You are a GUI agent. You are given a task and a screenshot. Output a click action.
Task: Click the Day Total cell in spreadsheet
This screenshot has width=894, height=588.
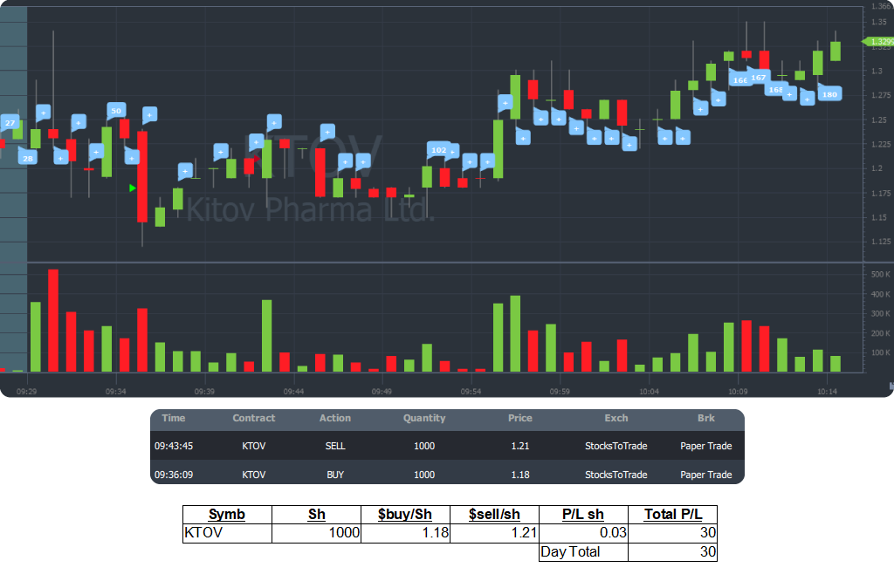[x=582, y=551]
